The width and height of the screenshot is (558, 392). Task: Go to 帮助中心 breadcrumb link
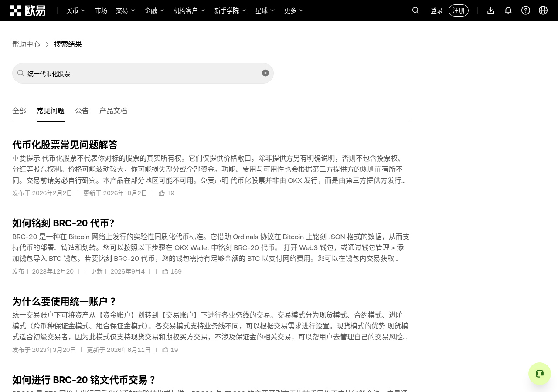pyautogui.click(x=26, y=44)
